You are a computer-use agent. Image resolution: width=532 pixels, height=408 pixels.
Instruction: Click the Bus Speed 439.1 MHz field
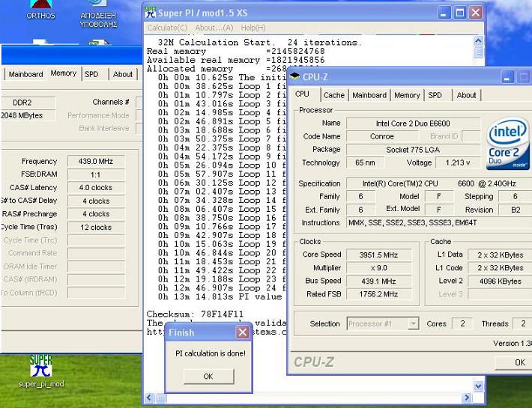pyautogui.click(x=378, y=281)
